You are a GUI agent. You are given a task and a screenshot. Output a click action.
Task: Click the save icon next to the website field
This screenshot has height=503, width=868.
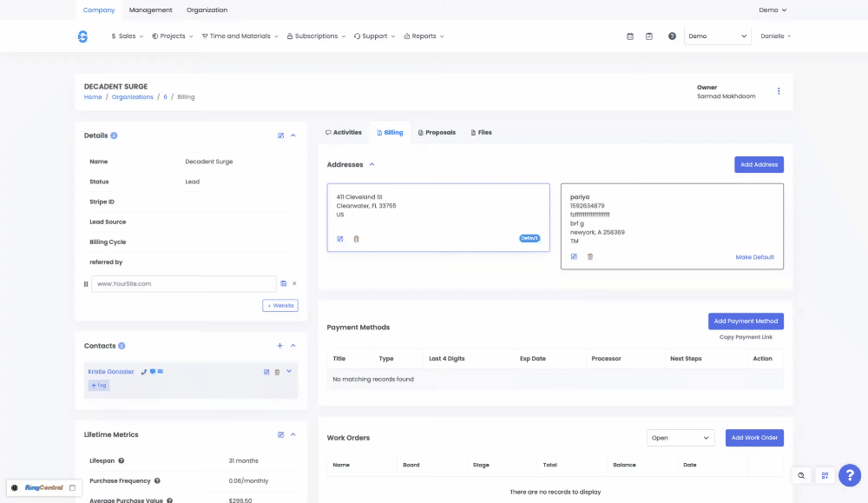coord(284,284)
